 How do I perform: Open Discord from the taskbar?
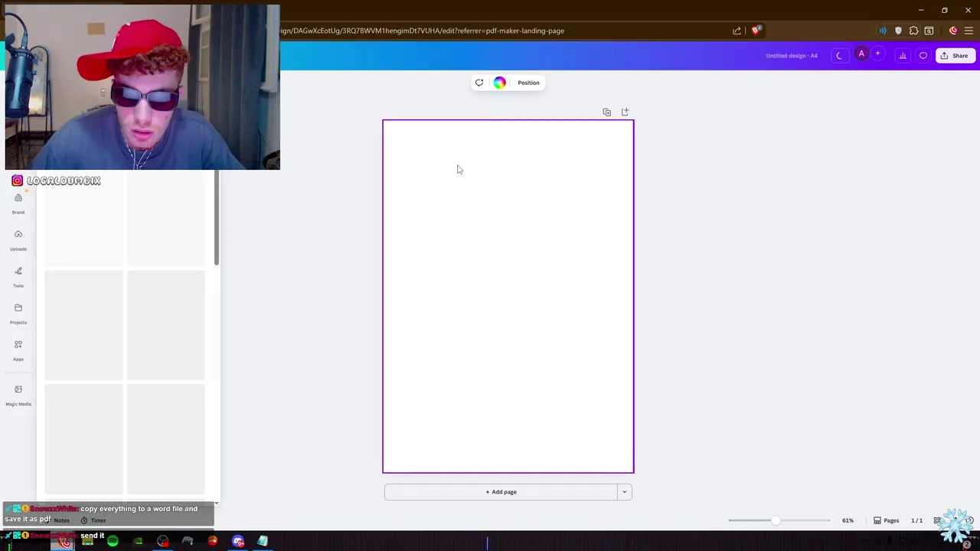pyautogui.click(x=238, y=542)
